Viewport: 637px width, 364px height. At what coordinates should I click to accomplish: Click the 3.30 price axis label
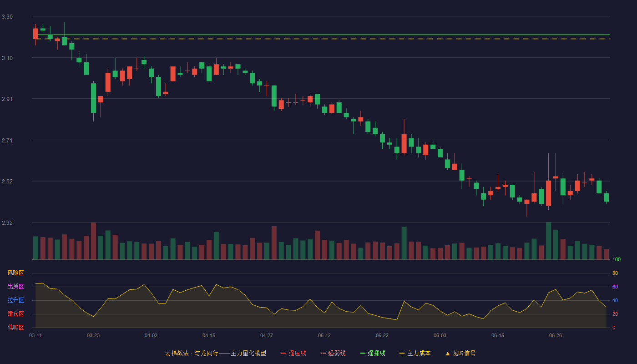7,17
